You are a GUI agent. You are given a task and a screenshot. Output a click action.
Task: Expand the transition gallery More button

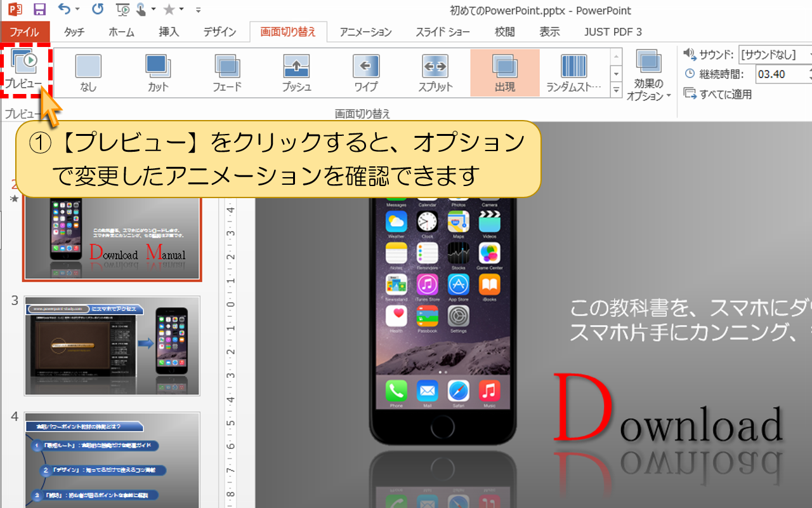tap(616, 90)
